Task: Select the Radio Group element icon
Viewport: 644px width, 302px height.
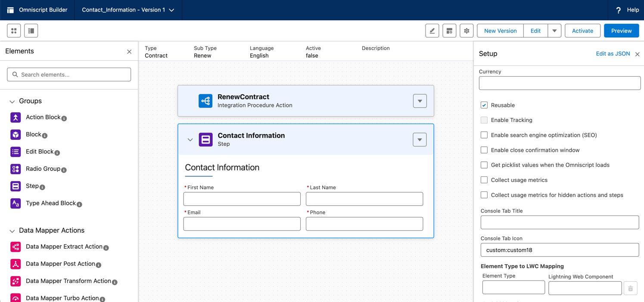Action: tap(16, 169)
